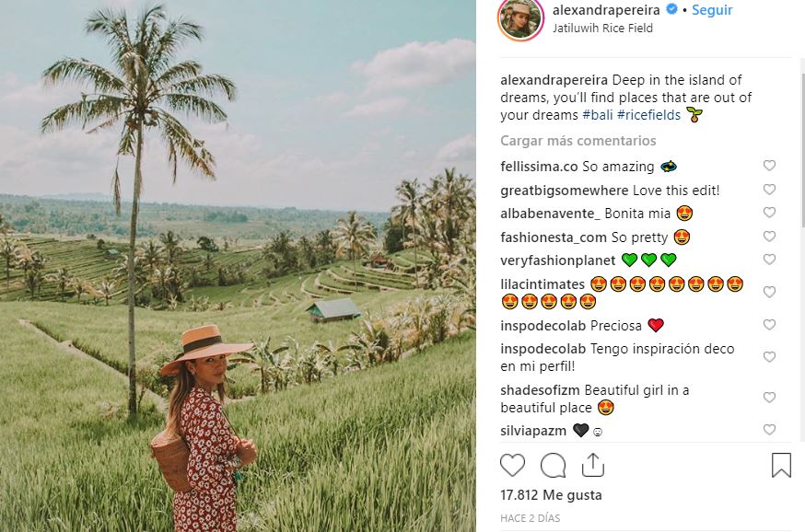Screen dimensions: 805x532
Task: Open inspodecolab's profile from the Preciosa comment
Action: (x=542, y=325)
